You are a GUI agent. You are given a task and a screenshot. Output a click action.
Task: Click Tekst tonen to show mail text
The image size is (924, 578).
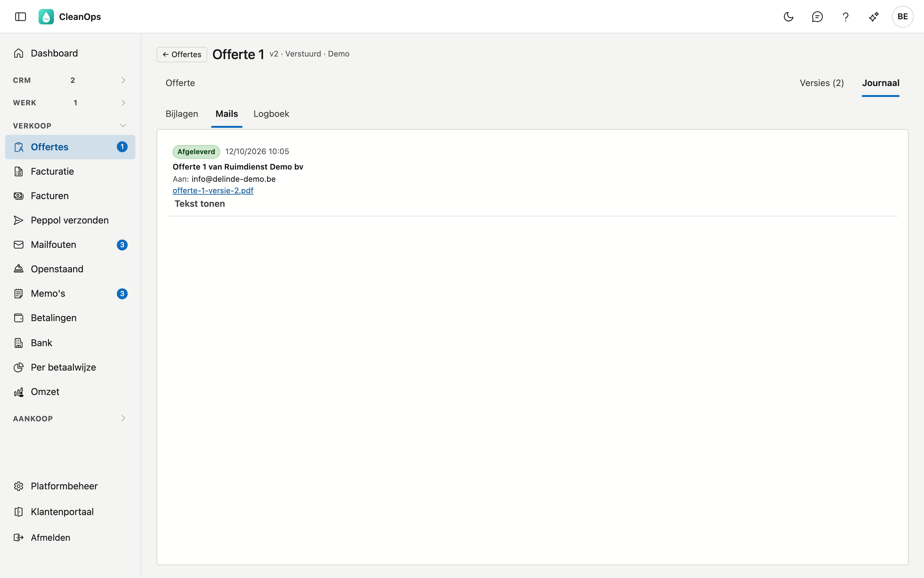[200, 204]
